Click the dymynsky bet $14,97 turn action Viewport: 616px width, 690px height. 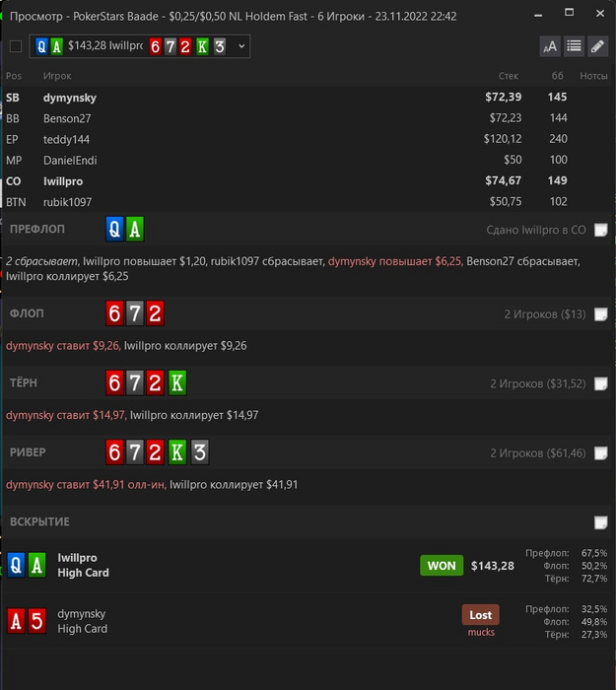pyautogui.click(x=66, y=415)
